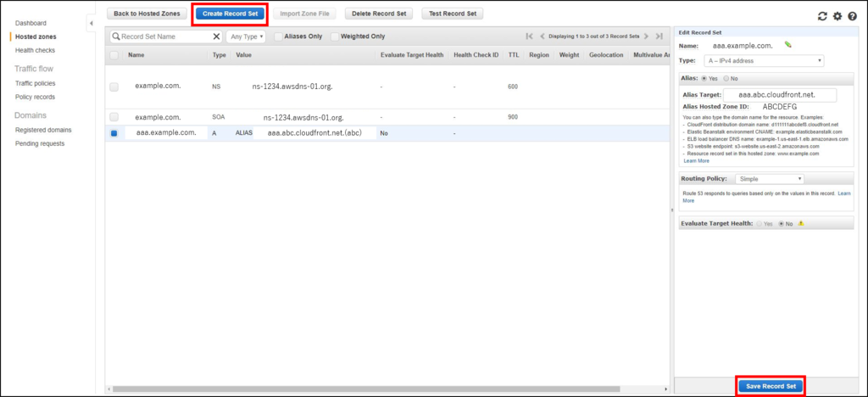Click the refresh icon at top right
Screen dimensions: 868x397
(x=822, y=17)
